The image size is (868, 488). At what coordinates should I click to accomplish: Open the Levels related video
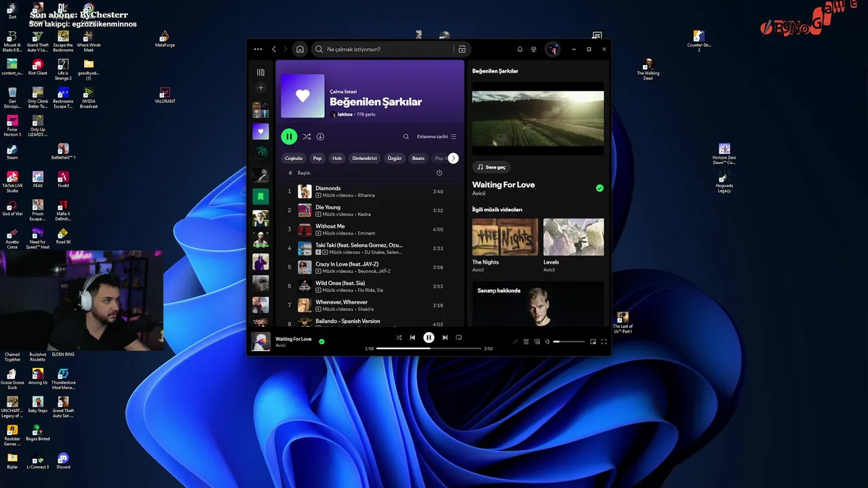pos(574,237)
